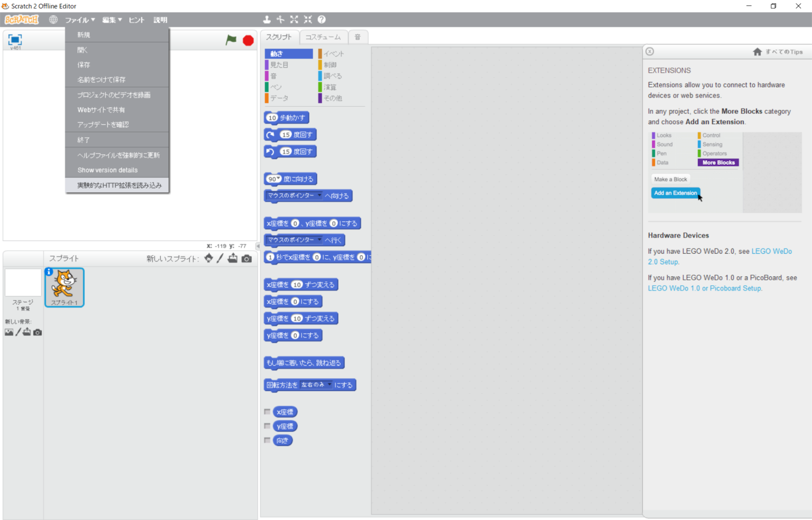The height and width of the screenshot is (520, 812).
Task: Select the duplicate stamp tool in toolbar
Action: click(x=267, y=20)
